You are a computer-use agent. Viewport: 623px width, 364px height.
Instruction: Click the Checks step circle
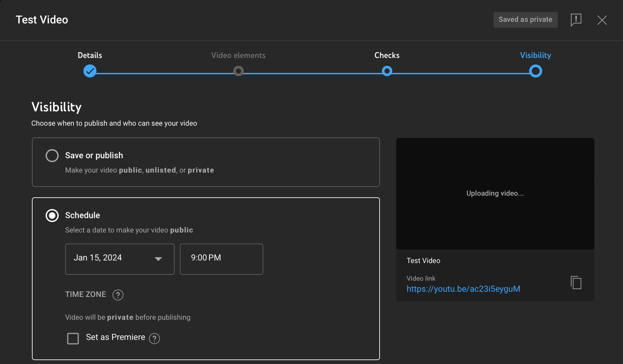click(x=387, y=71)
